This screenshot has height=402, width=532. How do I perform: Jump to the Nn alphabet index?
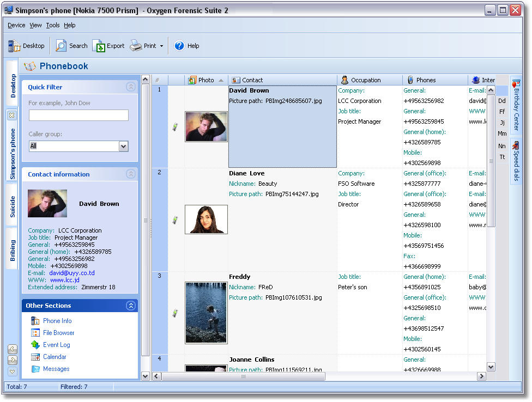click(502, 146)
